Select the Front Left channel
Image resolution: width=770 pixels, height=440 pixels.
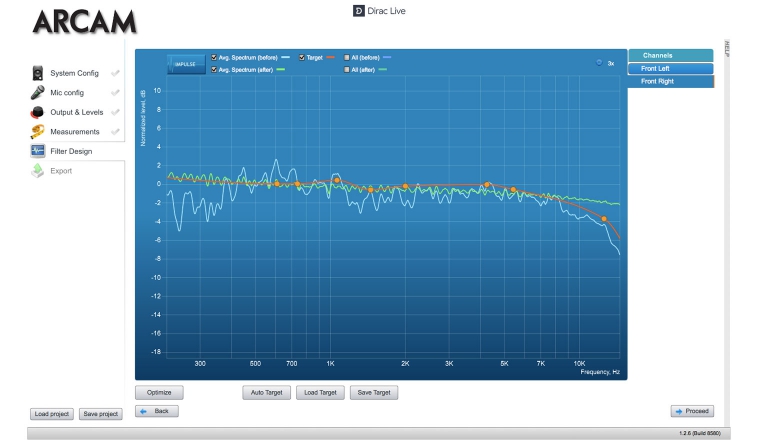670,68
